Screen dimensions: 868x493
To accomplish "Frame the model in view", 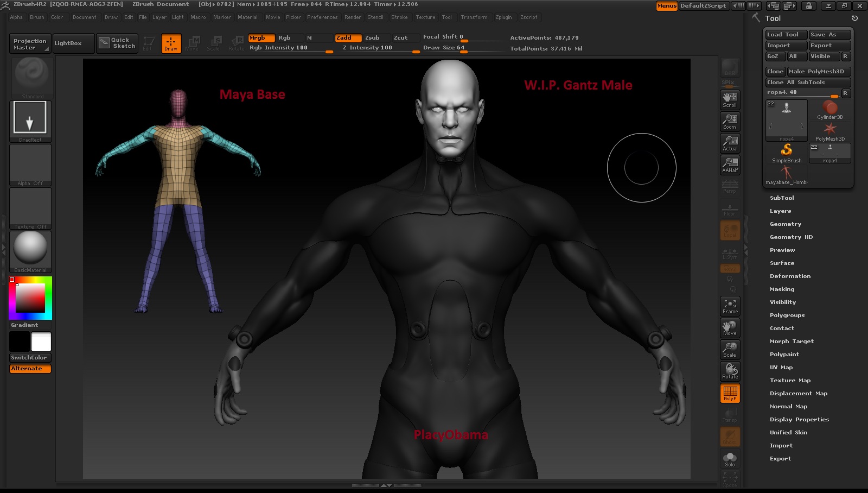I will (x=730, y=306).
